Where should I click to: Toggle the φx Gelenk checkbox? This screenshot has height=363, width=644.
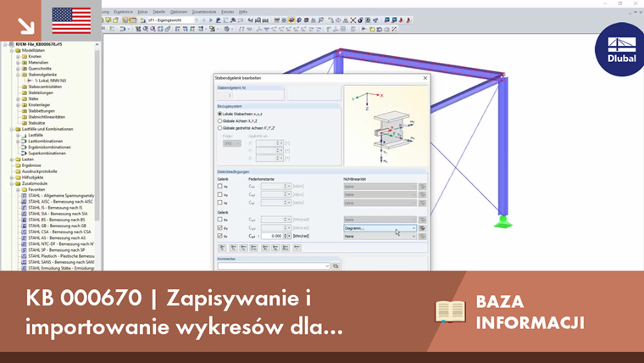click(x=220, y=220)
